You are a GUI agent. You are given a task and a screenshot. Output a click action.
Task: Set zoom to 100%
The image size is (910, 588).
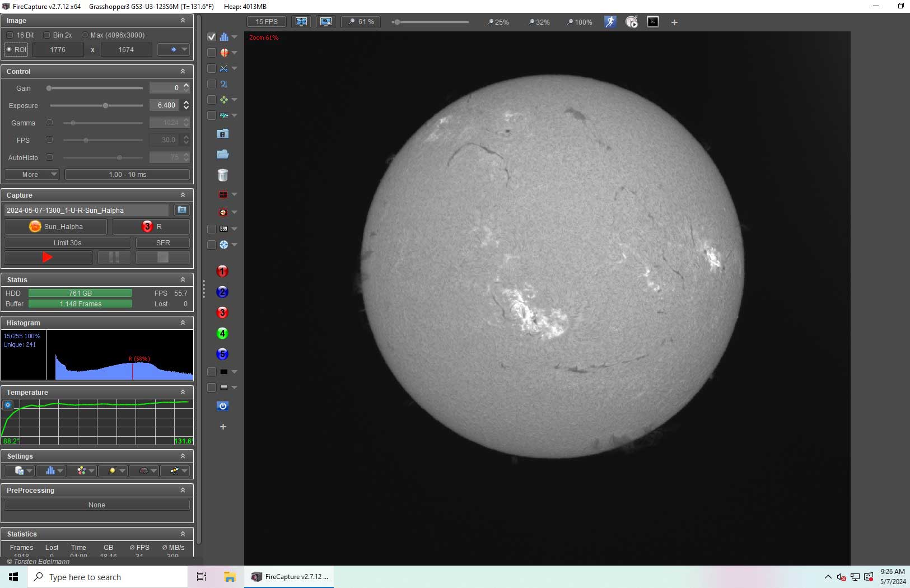pos(580,22)
